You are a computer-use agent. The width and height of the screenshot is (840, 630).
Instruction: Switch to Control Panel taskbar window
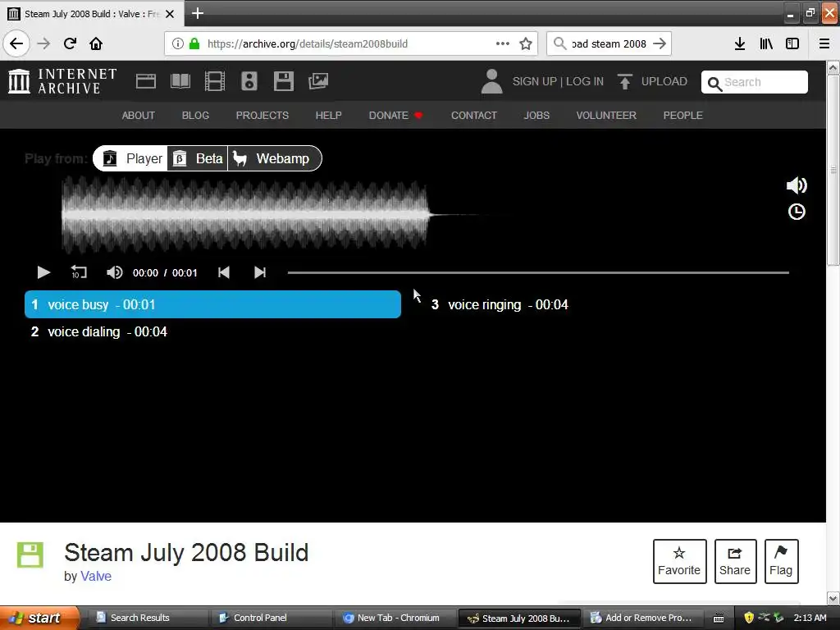tap(270, 618)
